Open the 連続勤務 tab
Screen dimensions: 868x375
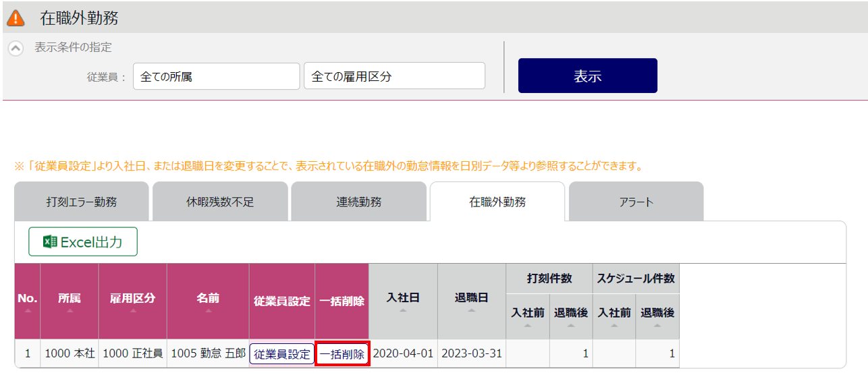[358, 202]
